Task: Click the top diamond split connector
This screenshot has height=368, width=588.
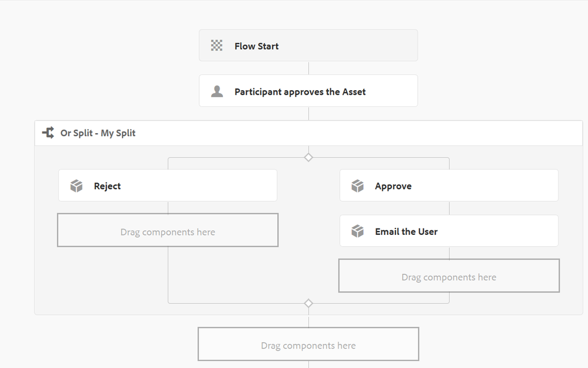Action: coord(308,157)
